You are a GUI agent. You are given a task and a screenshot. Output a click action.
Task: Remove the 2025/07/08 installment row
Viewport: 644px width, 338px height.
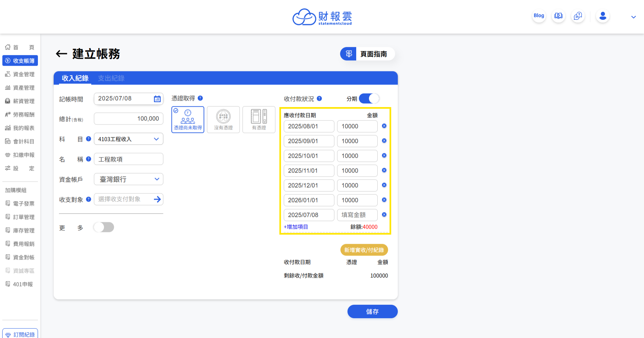pyautogui.click(x=384, y=214)
